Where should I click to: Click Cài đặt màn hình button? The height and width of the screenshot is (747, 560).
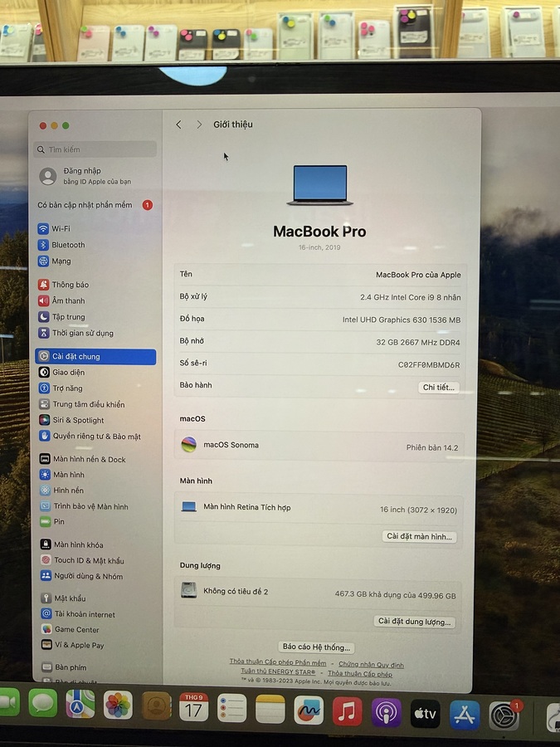point(419,536)
